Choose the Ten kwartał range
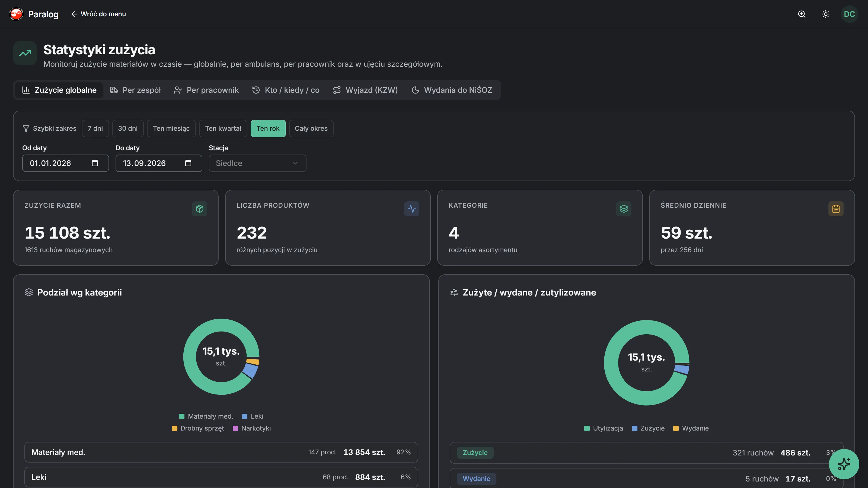The height and width of the screenshot is (488, 868). coord(223,128)
